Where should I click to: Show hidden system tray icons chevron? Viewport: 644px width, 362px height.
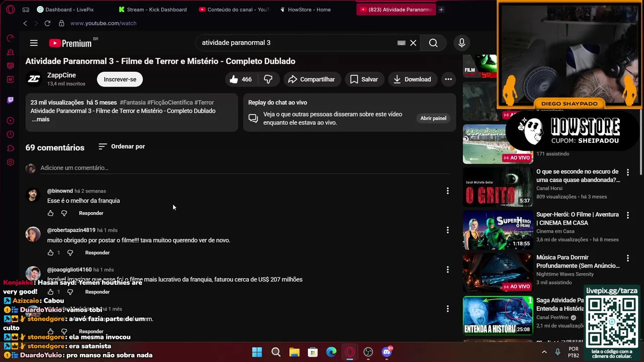(x=544, y=352)
